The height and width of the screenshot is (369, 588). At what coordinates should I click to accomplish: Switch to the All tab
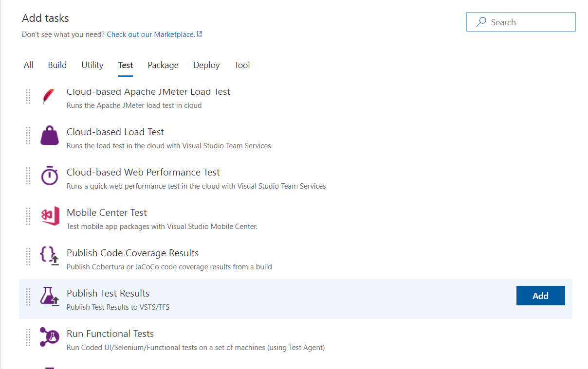[x=29, y=65]
